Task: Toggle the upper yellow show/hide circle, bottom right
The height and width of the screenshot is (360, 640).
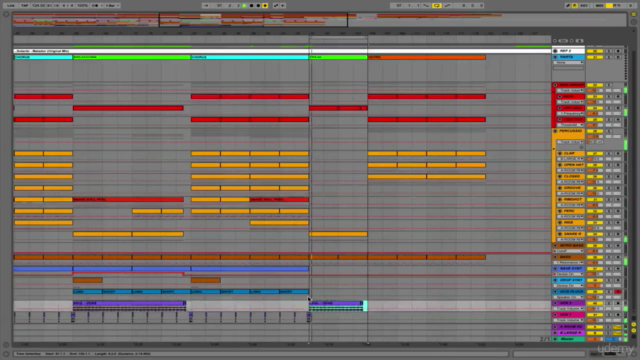Action: pyautogui.click(x=633, y=325)
